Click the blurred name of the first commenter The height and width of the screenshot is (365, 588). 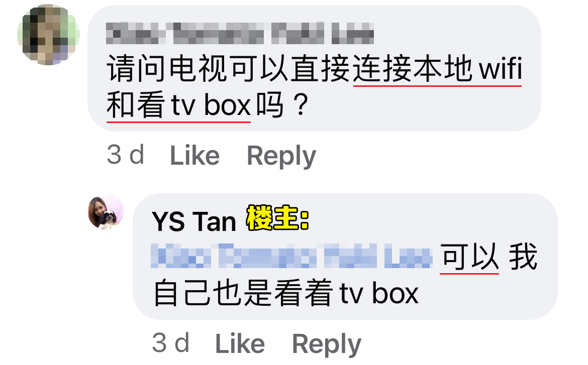(x=240, y=33)
